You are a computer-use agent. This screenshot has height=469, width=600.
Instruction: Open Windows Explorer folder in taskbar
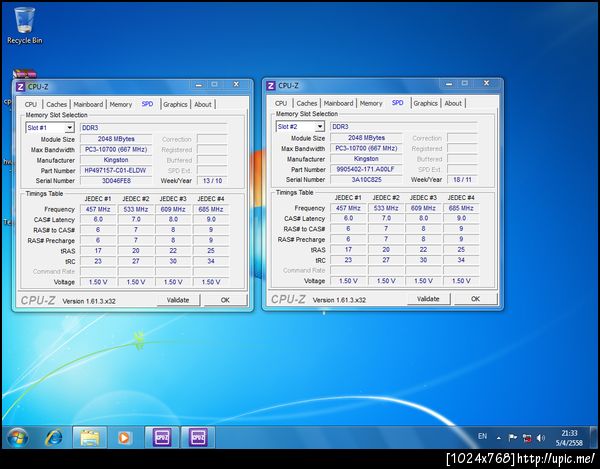[89, 437]
